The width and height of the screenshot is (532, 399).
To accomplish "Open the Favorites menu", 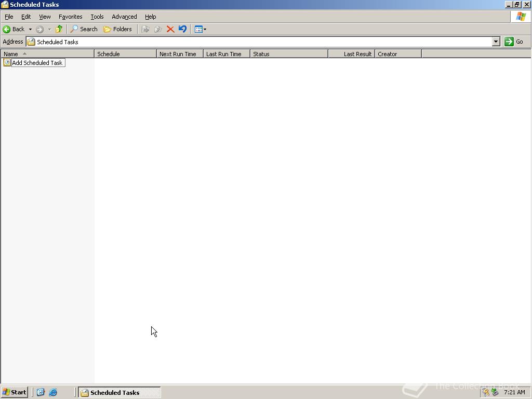I will (x=71, y=17).
